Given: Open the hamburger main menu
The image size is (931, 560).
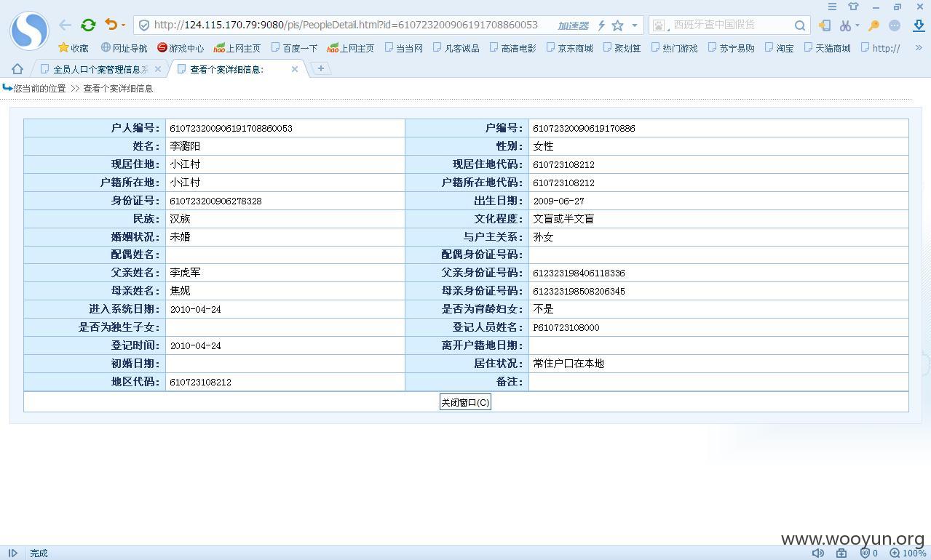Looking at the screenshot, I should [x=832, y=7].
